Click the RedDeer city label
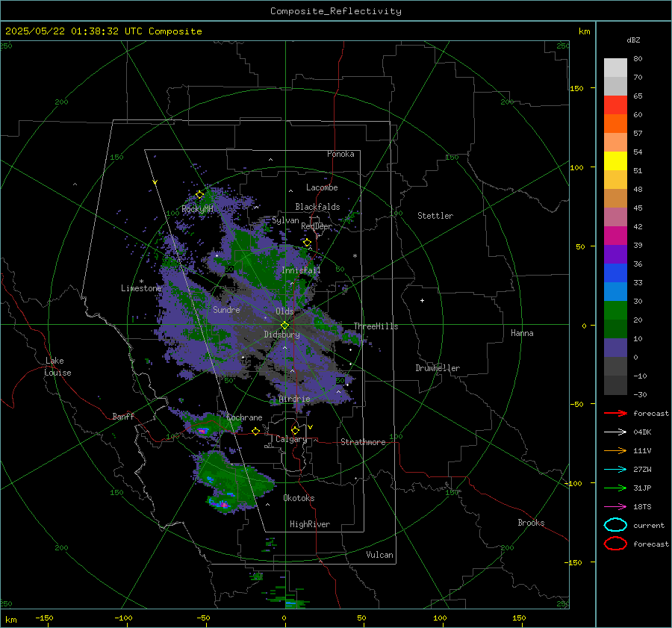 [x=317, y=226]
